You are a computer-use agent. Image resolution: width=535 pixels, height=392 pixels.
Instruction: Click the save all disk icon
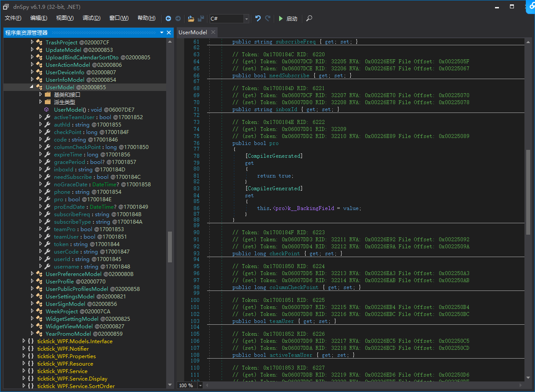tap(201, 18)
